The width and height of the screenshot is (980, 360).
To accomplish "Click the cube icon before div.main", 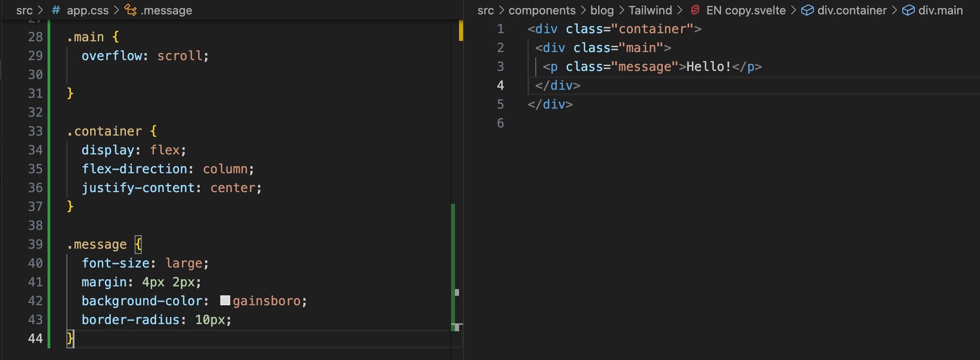I will click(908, 10).
